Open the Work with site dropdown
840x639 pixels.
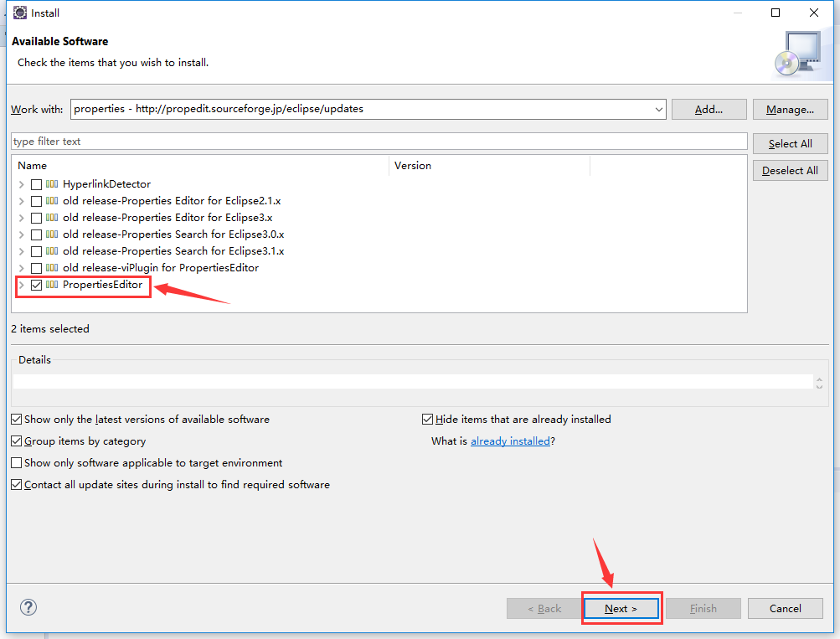click(658, 109)
